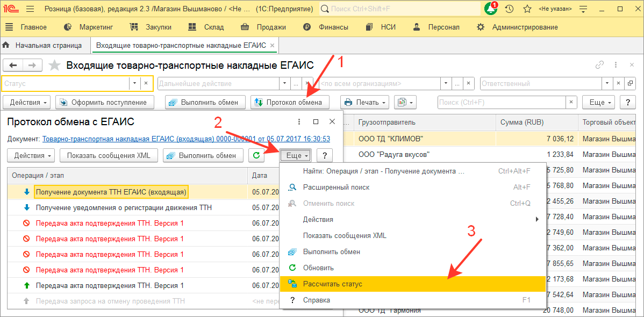Screen dimensions: 644x317
Task: Open the organizations filter dropdown
Action: (x=446, y=83)
